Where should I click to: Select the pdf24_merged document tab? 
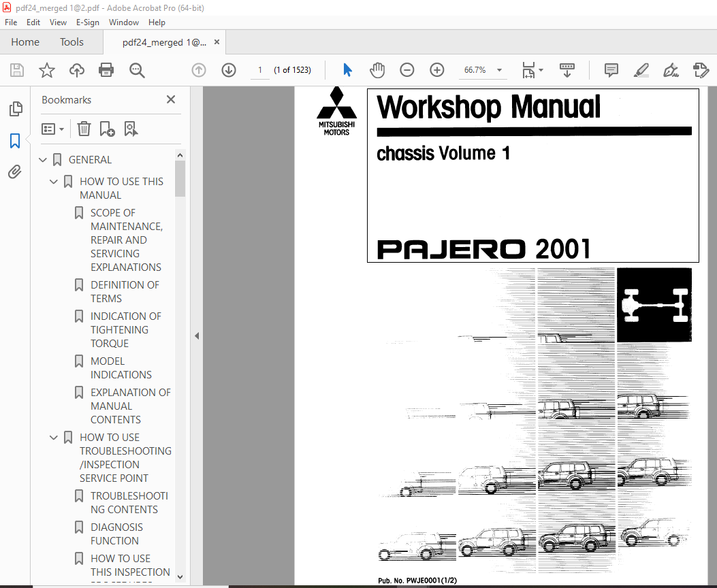coord(164,42)
